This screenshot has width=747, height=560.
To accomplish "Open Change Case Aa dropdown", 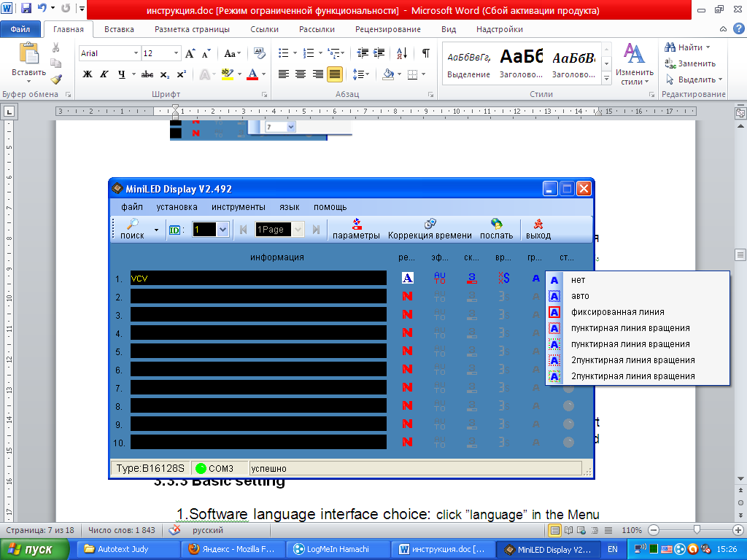I will pyautogui.click(x=233, y=53).
